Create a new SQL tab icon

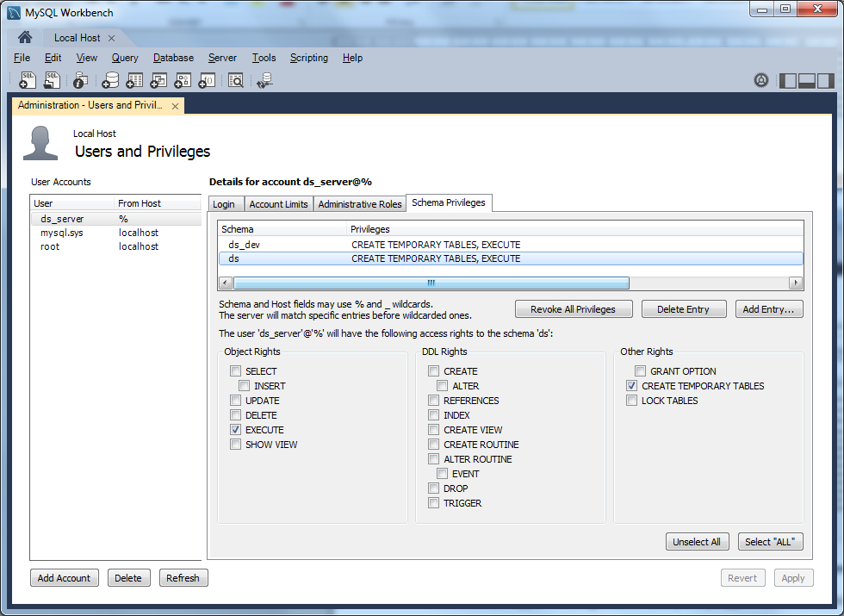point(28,80)
